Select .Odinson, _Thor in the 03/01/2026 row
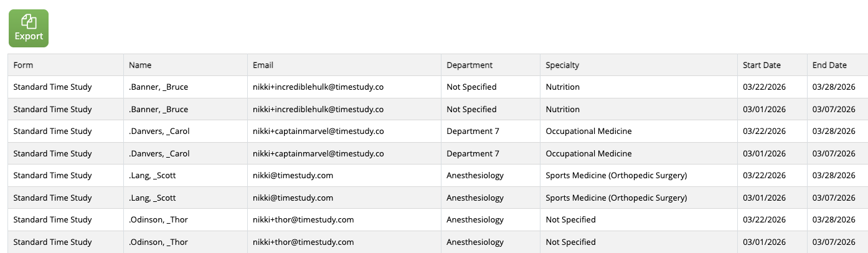 [158, 242]
